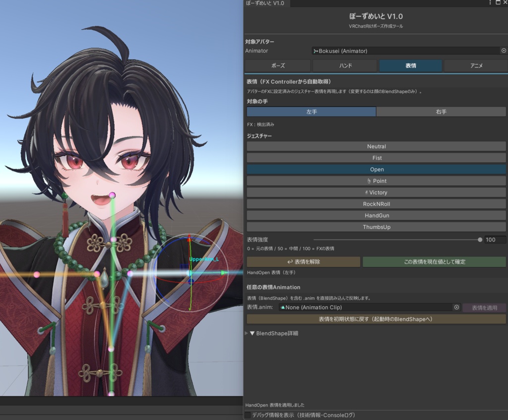Apply the ThumbsUp gesture expression
The width and height of the screenshot is (508, 420).
click(x=376, y=227)
